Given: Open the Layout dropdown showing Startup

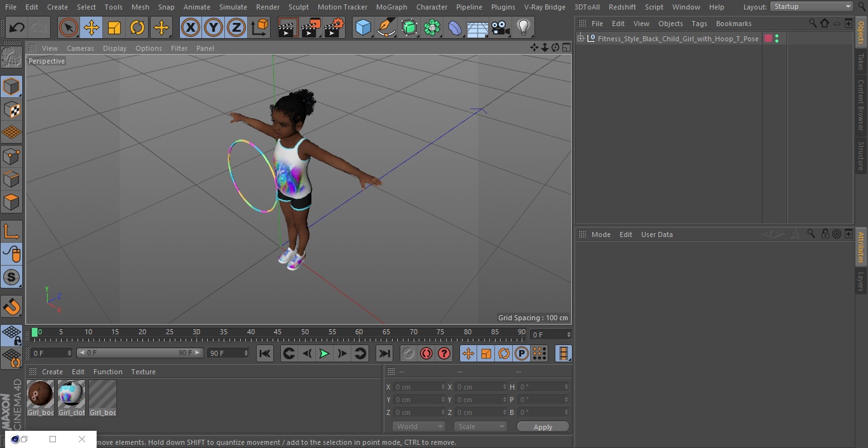Looking at the screenshot, I should (811, 6).
